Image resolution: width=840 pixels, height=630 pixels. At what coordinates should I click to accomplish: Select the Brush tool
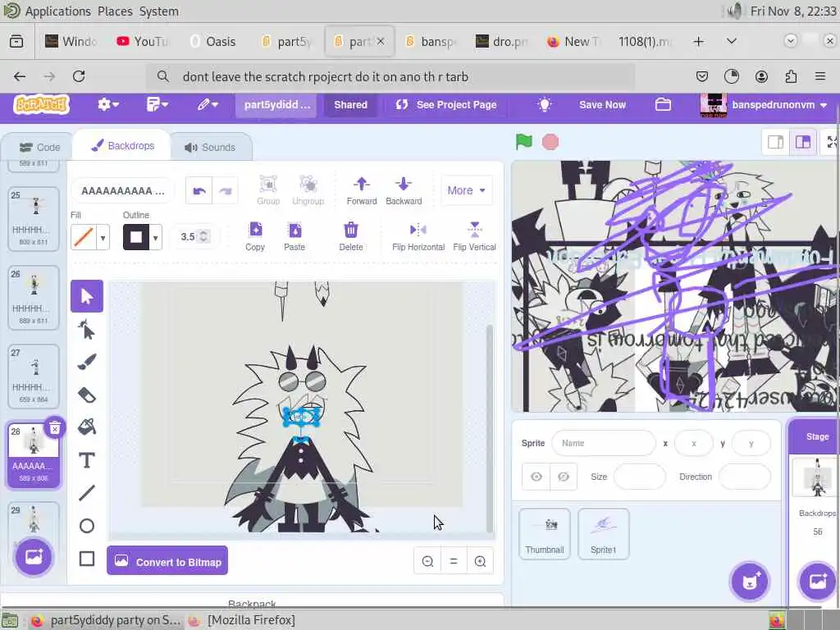click(x=87, y=362)
